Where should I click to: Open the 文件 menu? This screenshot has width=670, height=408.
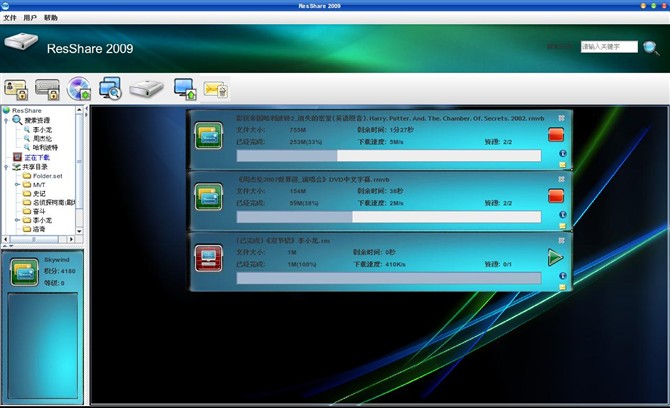pos(10,18)
